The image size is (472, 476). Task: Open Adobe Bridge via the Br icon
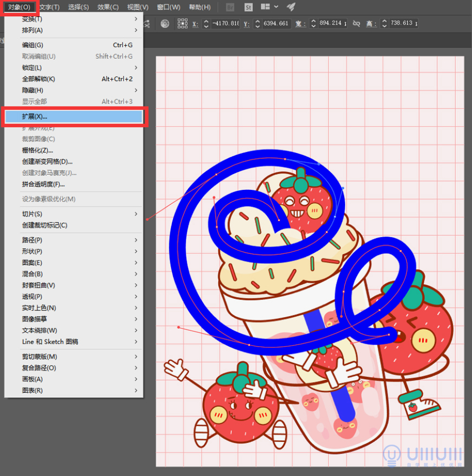(230, 7)
